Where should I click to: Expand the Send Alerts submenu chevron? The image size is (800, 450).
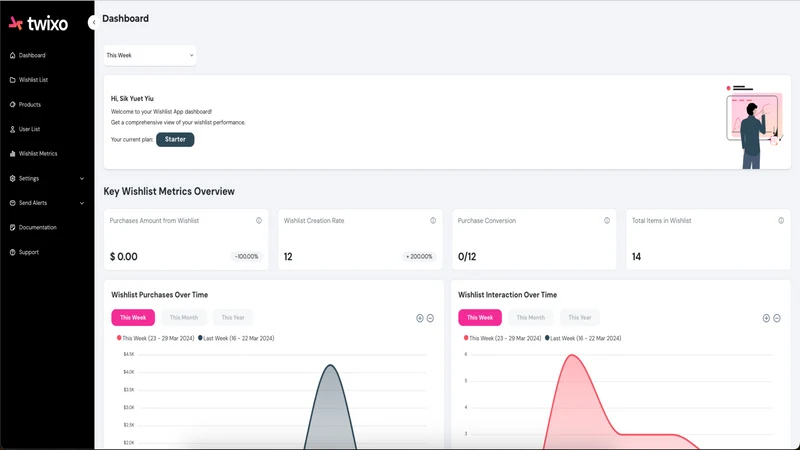tap(82, 203)
